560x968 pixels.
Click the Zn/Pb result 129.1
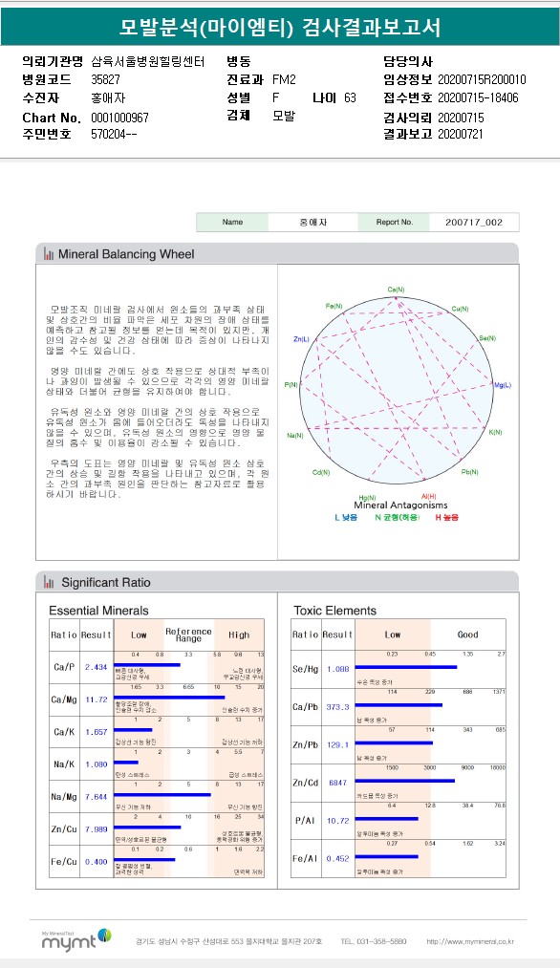[x=337, y=745]
